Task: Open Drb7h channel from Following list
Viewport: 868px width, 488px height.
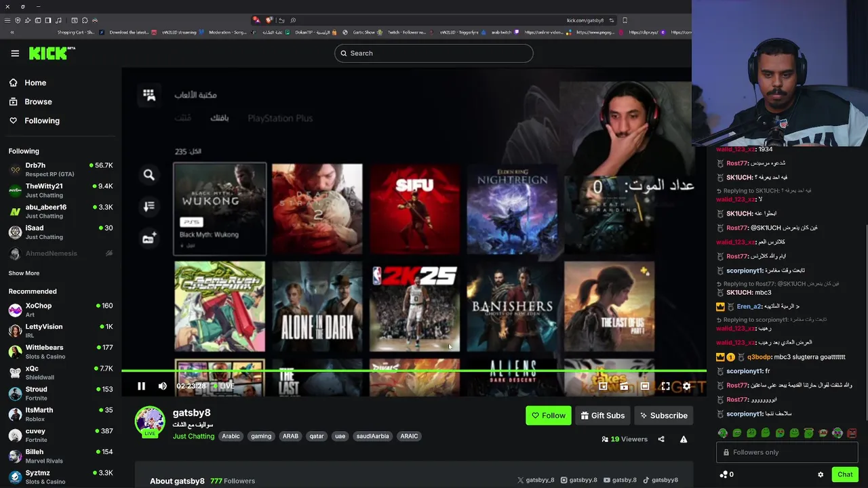Action: (60, 169)
